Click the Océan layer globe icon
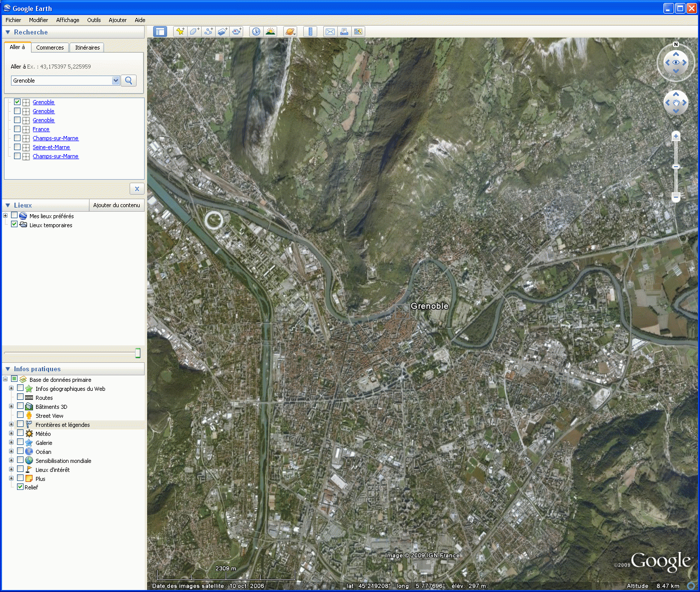700x592 pixels. click(29, 452)
